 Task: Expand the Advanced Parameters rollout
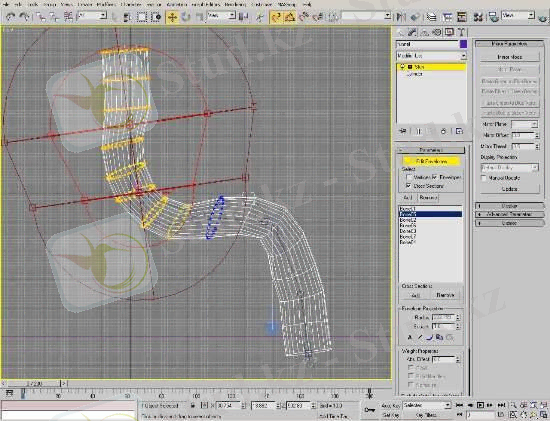click(509, 214)
